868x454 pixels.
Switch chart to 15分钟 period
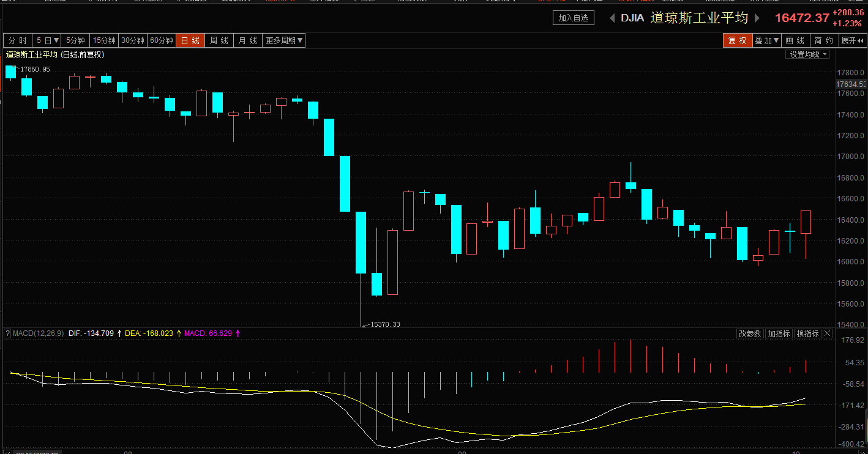(x=104, y=40)
